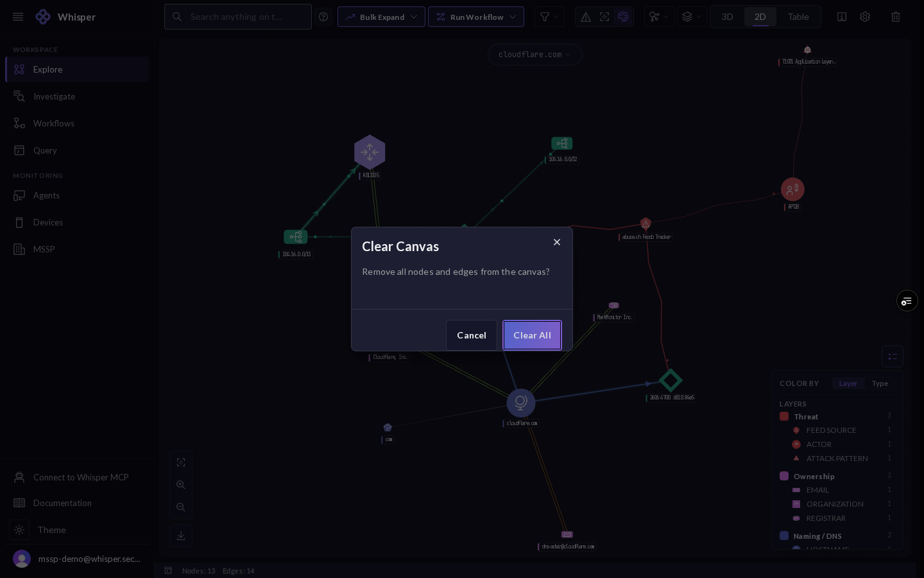Select the com TLD node
Viewport: 924px width, 578px height.
(x=388, y=428)
